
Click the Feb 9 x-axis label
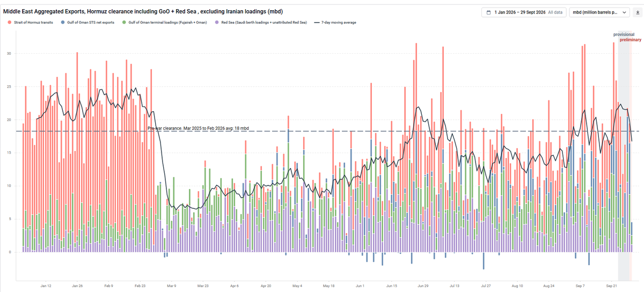[x=108, y=287]
